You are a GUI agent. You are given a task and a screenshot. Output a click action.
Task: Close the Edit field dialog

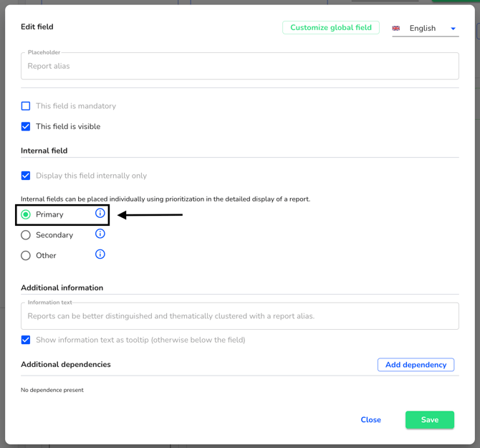click(370, 420)
